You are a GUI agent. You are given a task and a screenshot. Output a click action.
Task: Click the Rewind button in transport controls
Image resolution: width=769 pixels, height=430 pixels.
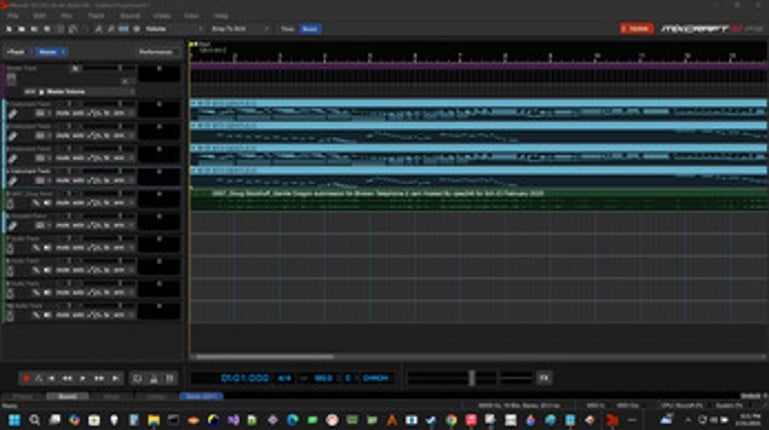(67, 378)
